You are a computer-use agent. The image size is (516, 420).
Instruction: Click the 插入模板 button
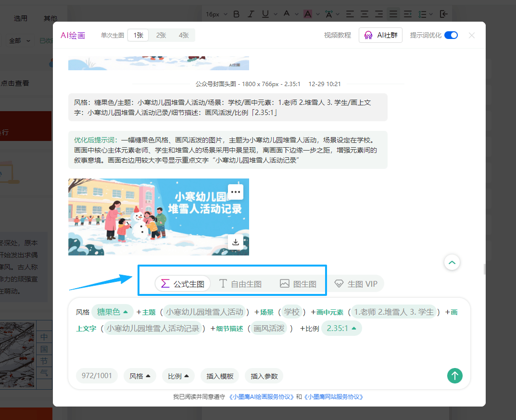(220, 376)
